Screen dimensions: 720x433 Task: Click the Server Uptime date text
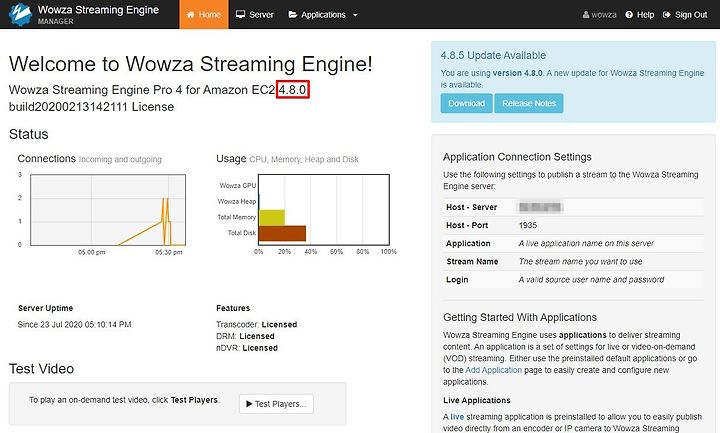tap(74, 325)
